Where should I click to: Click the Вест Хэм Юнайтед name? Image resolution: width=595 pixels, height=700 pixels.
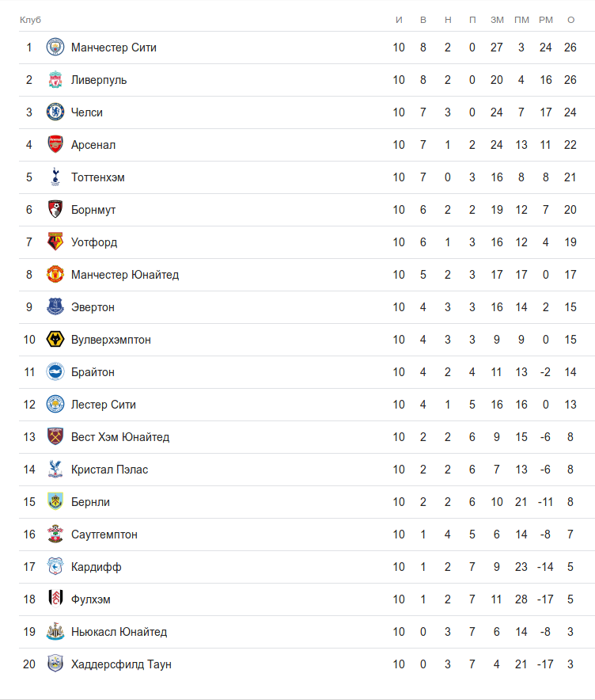tap(120, 437)
